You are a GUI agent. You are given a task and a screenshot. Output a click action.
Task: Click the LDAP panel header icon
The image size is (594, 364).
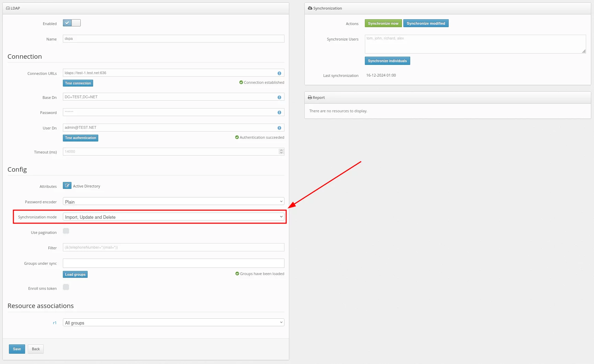[x=8, y=8]
